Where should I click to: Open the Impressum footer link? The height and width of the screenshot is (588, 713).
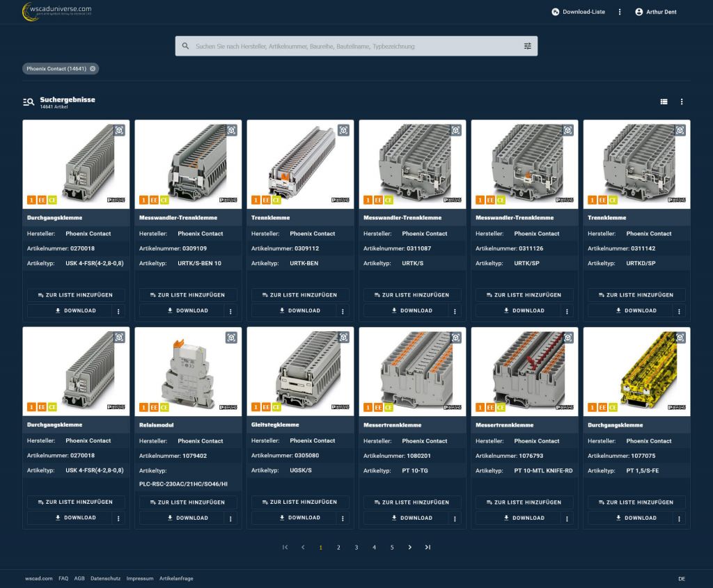click(x=139, y=578)
